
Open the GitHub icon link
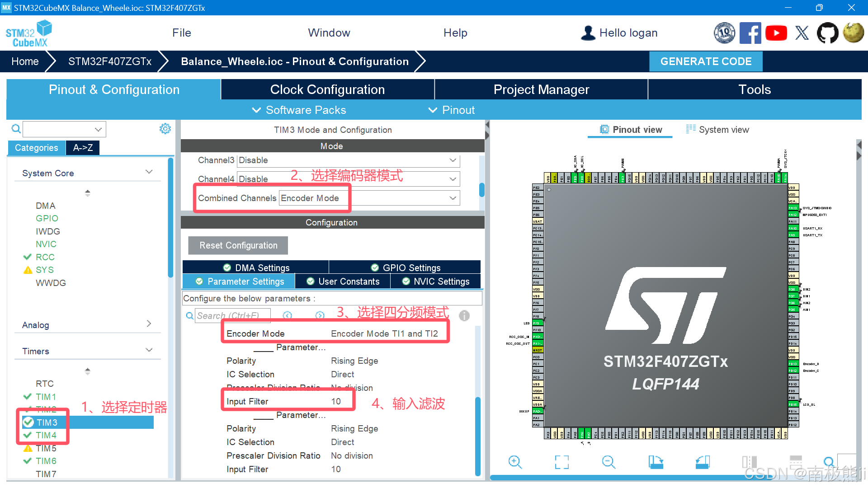827,33
